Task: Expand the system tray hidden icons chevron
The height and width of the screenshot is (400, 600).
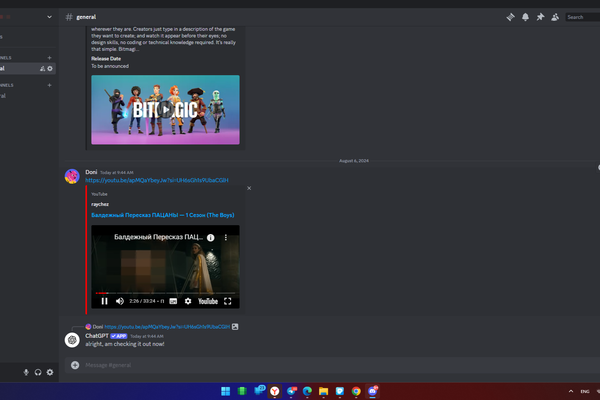Action: pyautogui.click(x=571, y=391)
